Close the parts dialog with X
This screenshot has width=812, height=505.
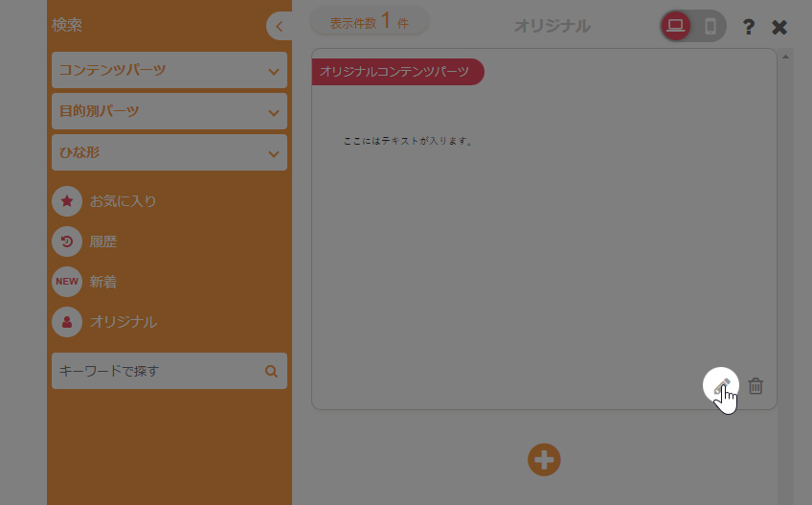tap(779, 27)
